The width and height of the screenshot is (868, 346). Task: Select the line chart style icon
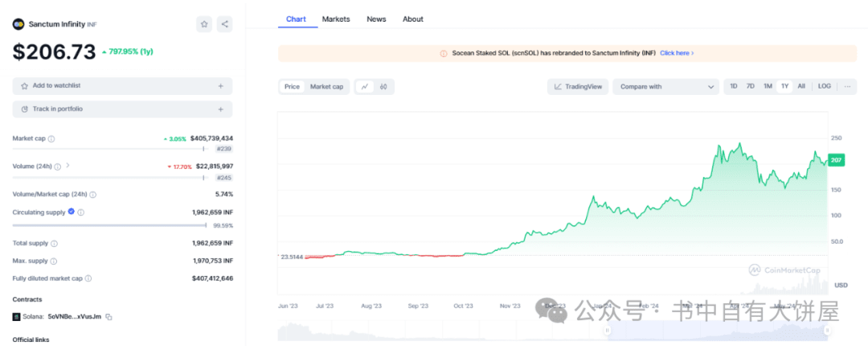pyautogui.click(x=365, y=87)
